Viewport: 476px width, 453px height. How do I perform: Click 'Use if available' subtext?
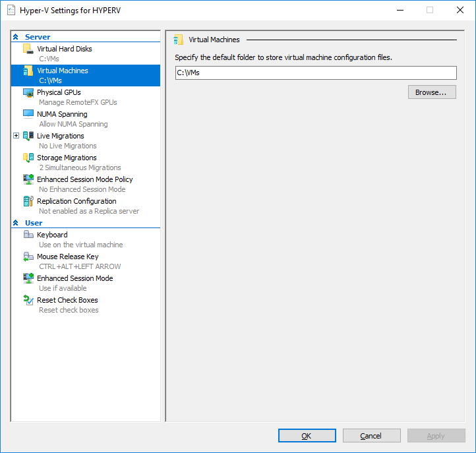coord(63,288)
